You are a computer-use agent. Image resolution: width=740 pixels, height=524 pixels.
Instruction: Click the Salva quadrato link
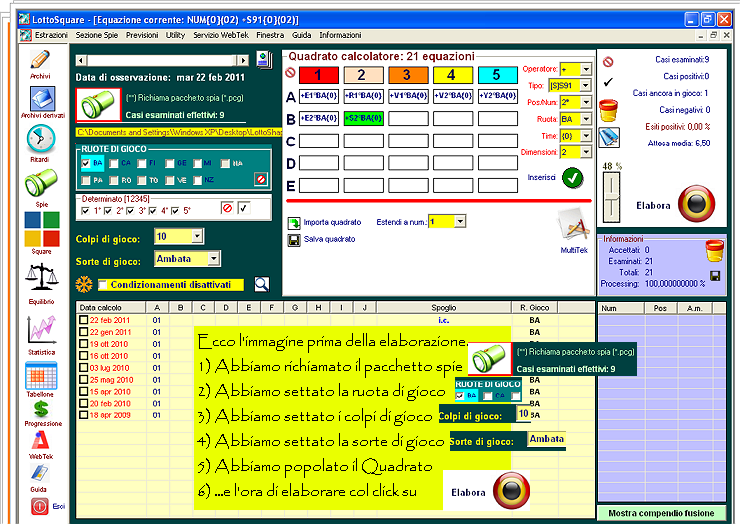[x=329, y=239]
